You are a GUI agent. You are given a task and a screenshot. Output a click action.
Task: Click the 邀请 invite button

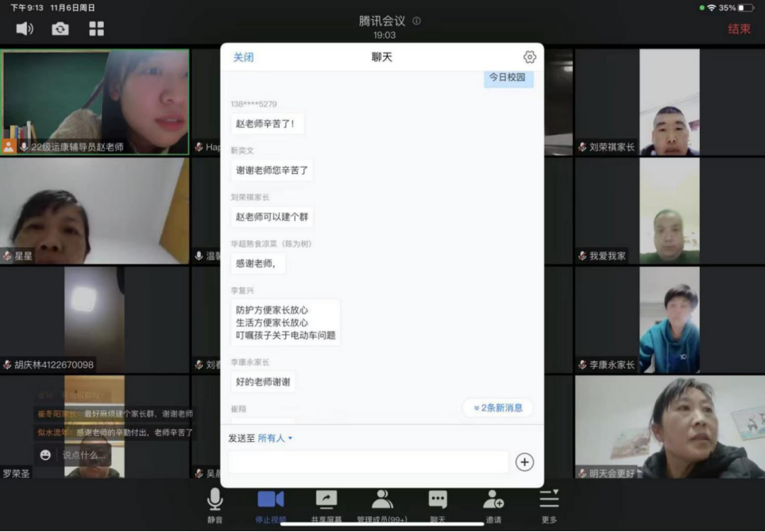(x=493, y=504)
